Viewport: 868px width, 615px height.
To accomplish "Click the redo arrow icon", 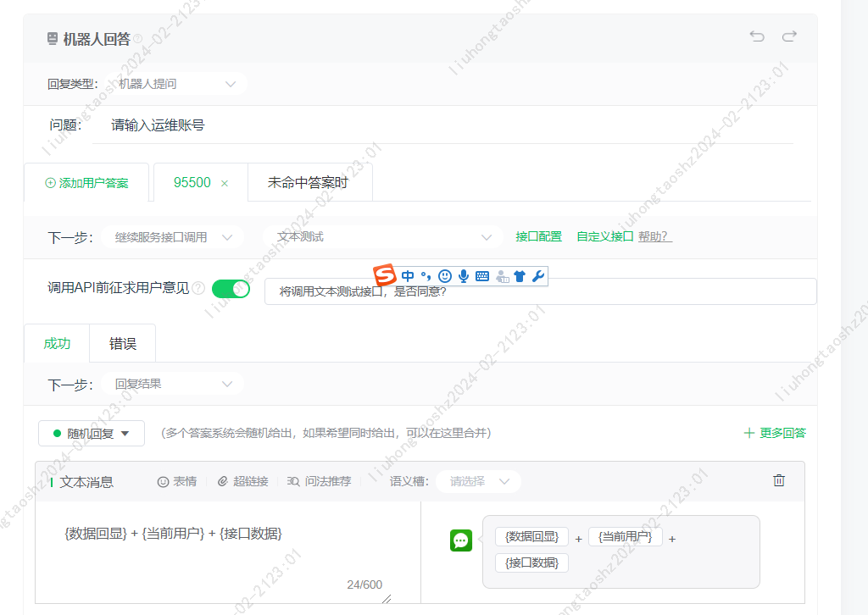I will pyautogui.click(x=789, y=36).
